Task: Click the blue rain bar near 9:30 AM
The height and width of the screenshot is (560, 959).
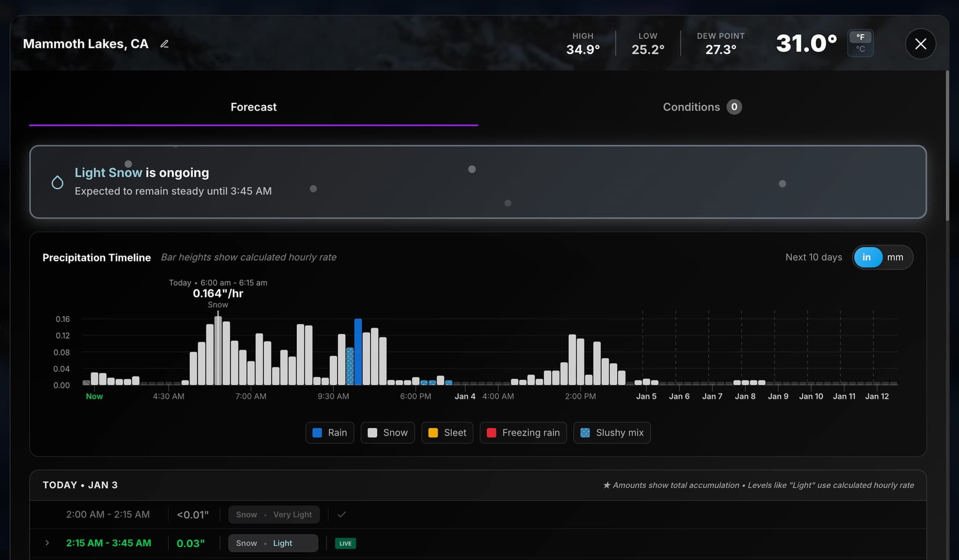Action: pos(359,351)
